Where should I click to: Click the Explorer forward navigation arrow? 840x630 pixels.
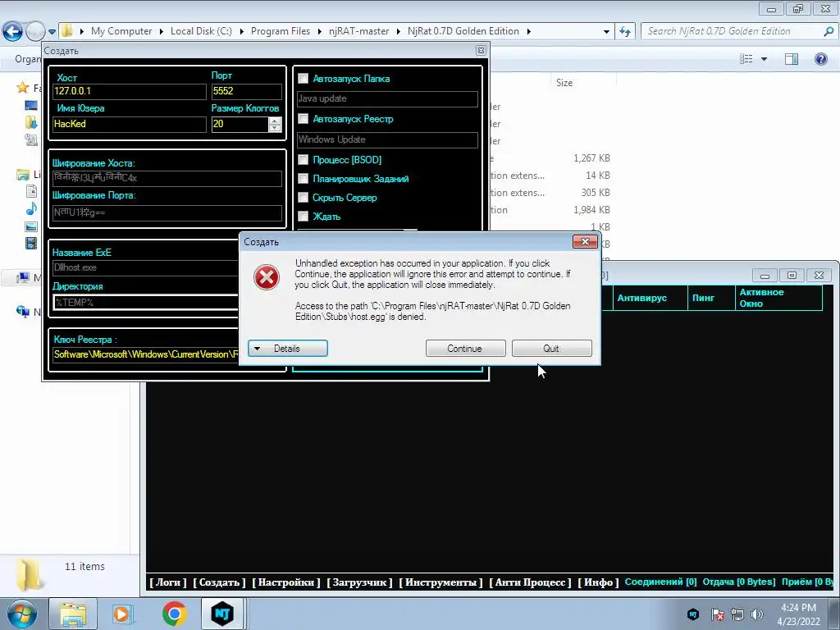(35, 31)
